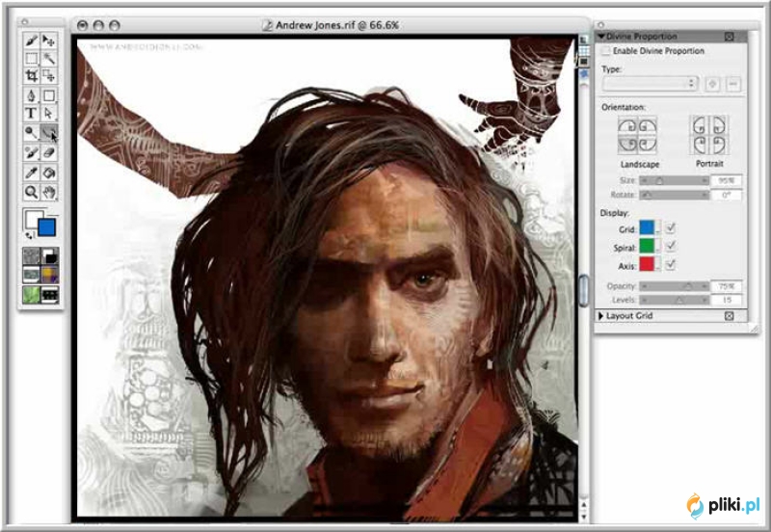Screen dimensions: 771x532
Task: Activate the Text tool
Action: point(32,113)
